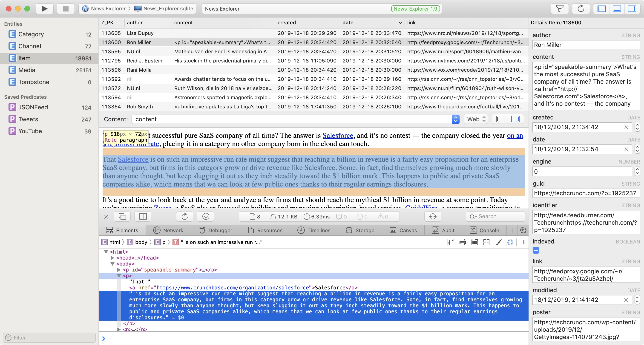Focus the sidebar Filter field
644x345 pixels.
pyautogui.click(x=49, y=337)
